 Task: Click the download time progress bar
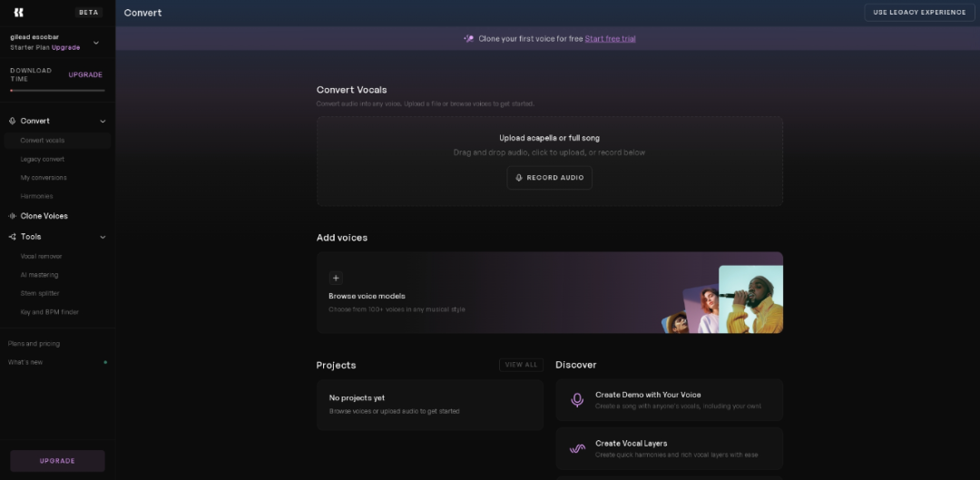57,90
